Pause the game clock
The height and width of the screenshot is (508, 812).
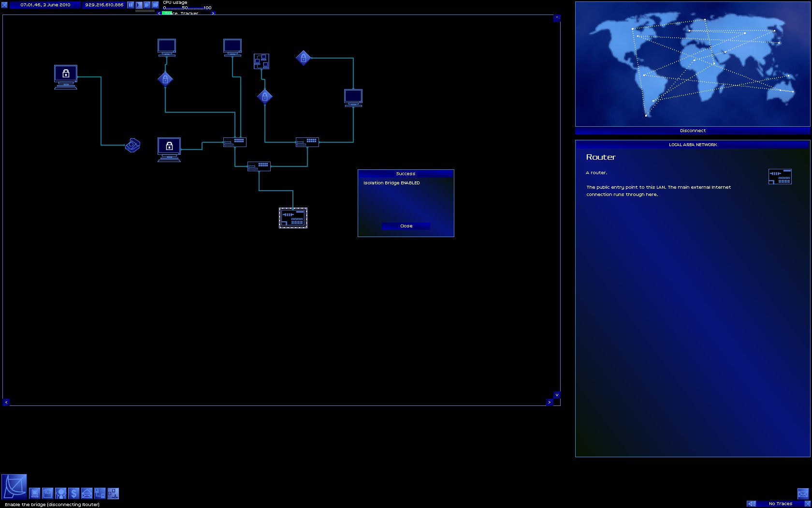click(130, 5)
